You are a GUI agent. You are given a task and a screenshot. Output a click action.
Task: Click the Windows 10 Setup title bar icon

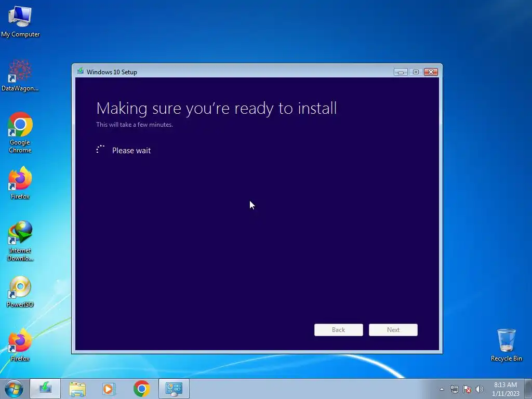click(x=81, y=71)
